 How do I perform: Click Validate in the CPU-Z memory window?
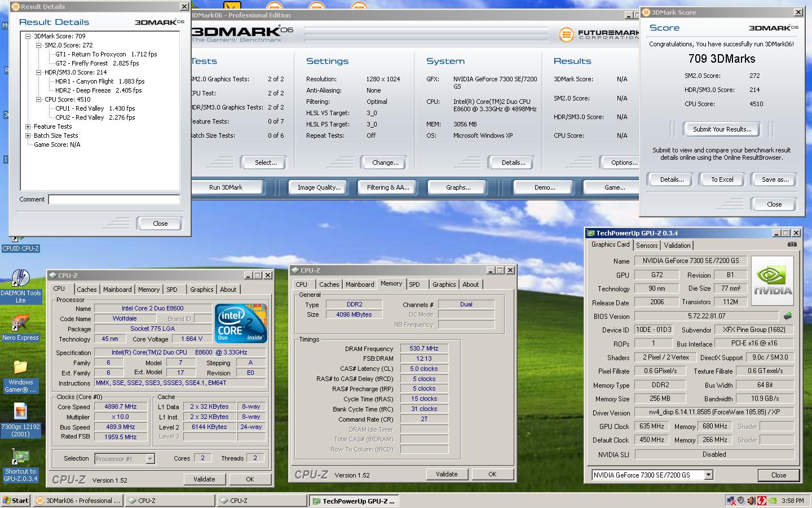(447, 474)
